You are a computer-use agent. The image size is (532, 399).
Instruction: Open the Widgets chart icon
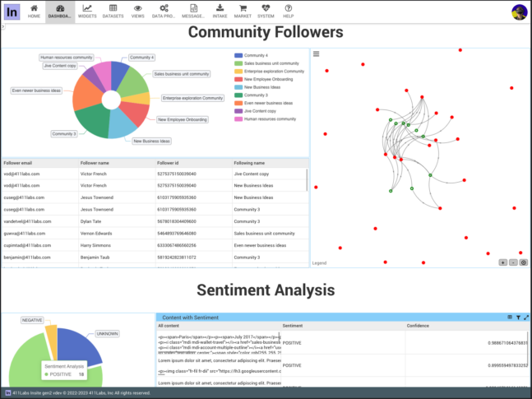click(x=87, y=8)
